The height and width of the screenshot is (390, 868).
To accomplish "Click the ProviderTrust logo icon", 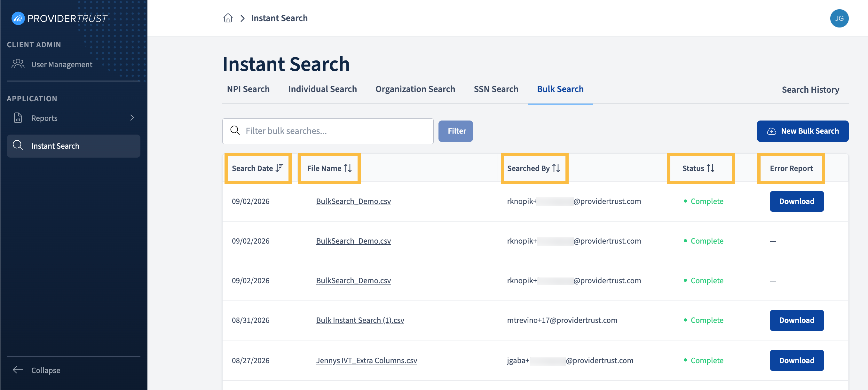I will [x=18, y=18].
